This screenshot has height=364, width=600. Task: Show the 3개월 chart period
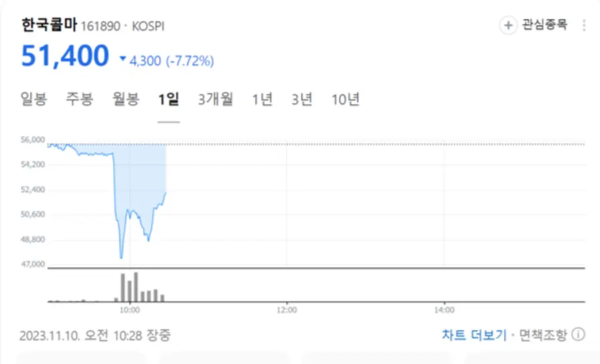click(x=216, y=100)
